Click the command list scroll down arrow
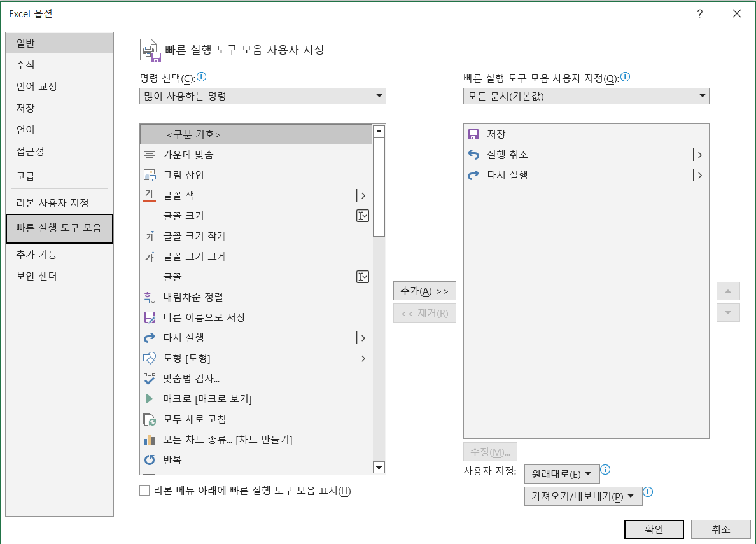756x544 pixels. 379,467
